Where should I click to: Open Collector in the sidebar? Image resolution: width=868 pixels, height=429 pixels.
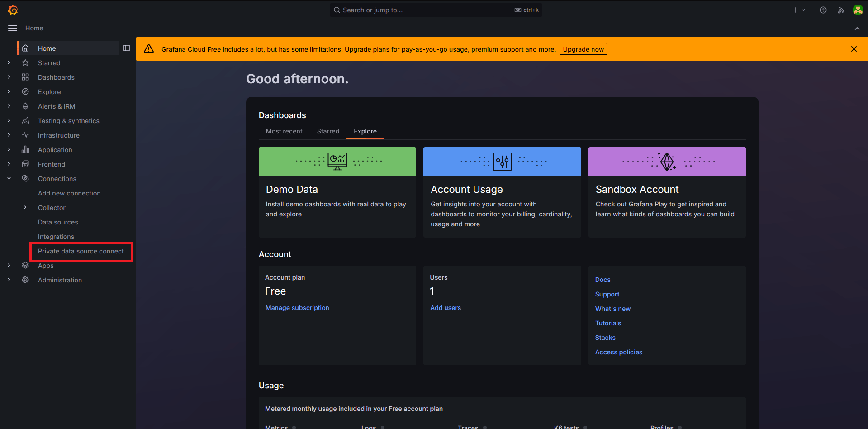(52, 208)
